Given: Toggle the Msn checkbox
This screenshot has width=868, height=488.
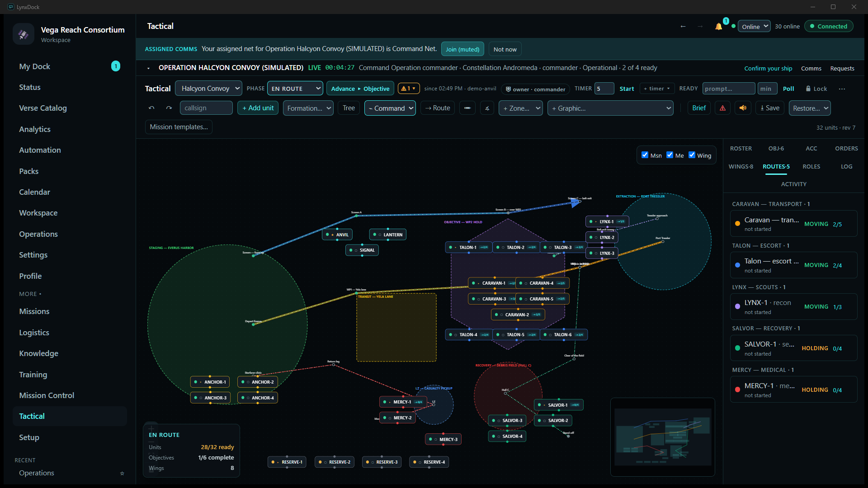Looking at the screenshot, I should pos(645,155).
